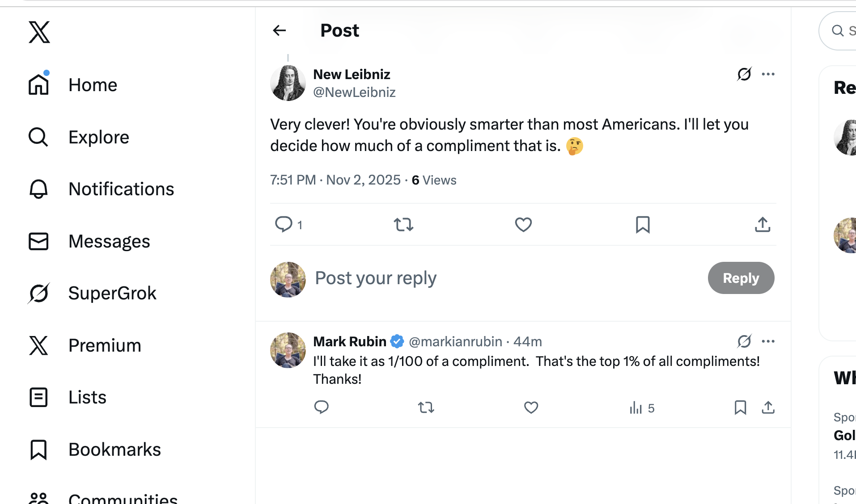The width and height of the screenshot is (856, 504).
Task: Click the share icon on New Leibniz's post
Action: [763, 225]
